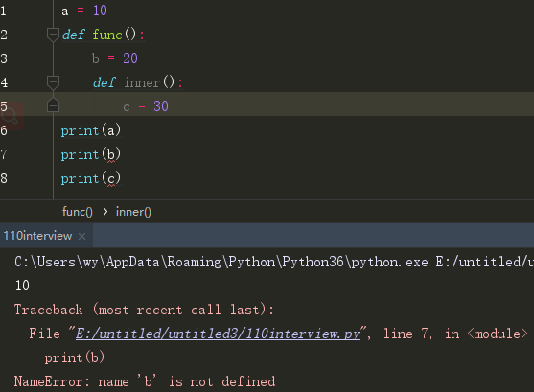Viewport: 534px width, 392px height.
Task: Click the value 30 on line 5
Action: [161, 106]
